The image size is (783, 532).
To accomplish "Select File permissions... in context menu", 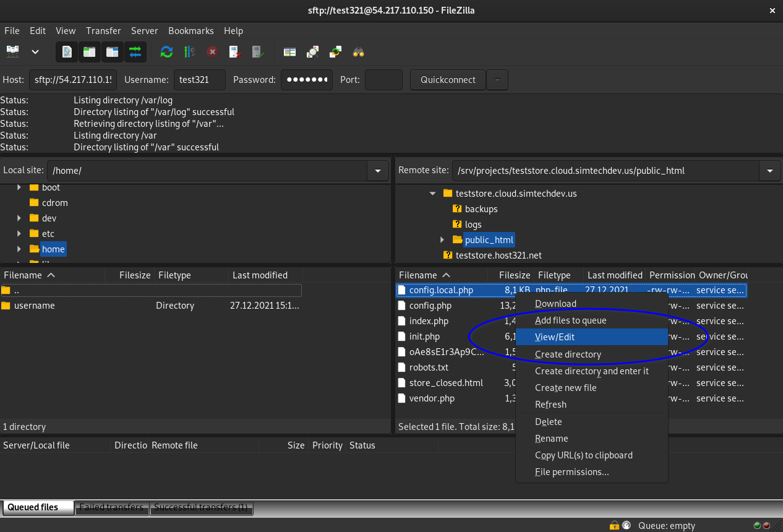I will pyautogui.click(x=592, y=472).
